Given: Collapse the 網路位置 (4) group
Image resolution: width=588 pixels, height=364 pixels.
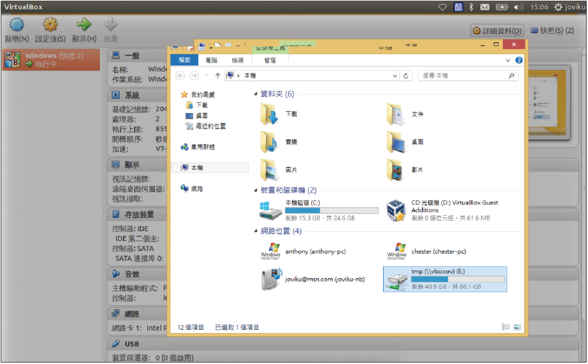Looking at the screenshot, I should coord(256,231).
